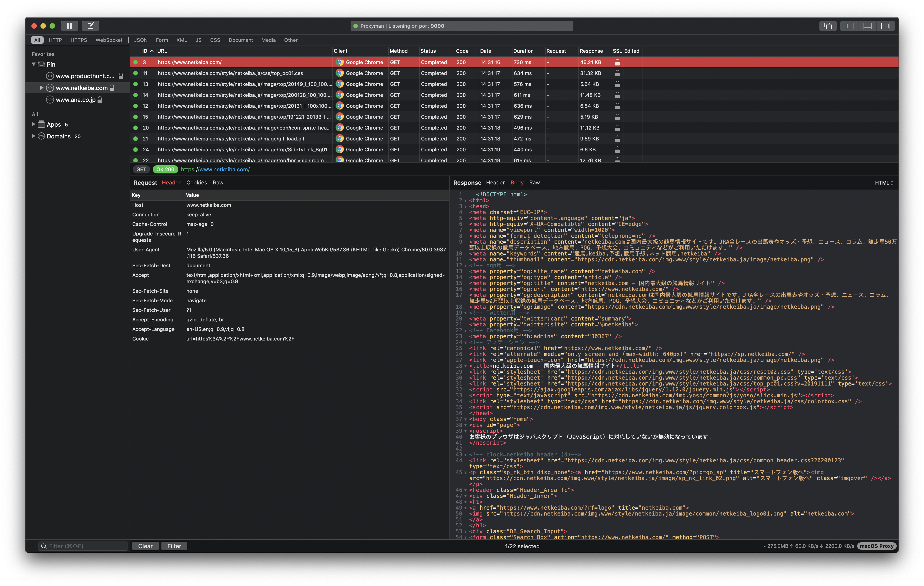Click SSL lock icon on request 11
Viewport: 924px width, 586px height.
click(x=617, y=73)
